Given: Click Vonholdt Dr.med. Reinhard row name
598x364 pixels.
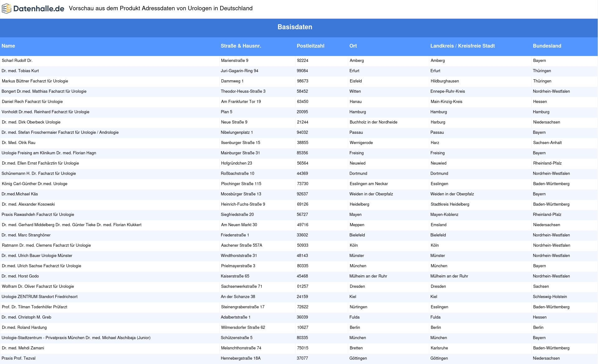Looking at the screenshot, I should [45, 112].
